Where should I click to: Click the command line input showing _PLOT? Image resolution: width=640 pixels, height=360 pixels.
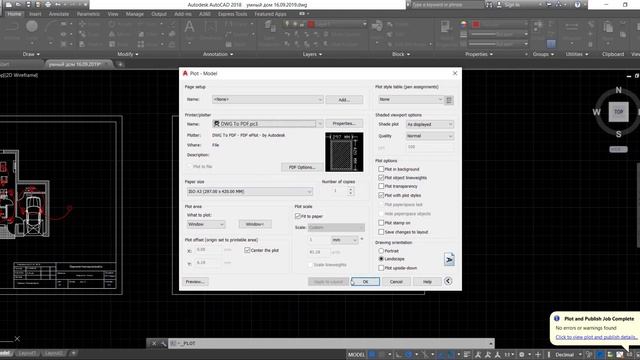[x=331, y=343]
